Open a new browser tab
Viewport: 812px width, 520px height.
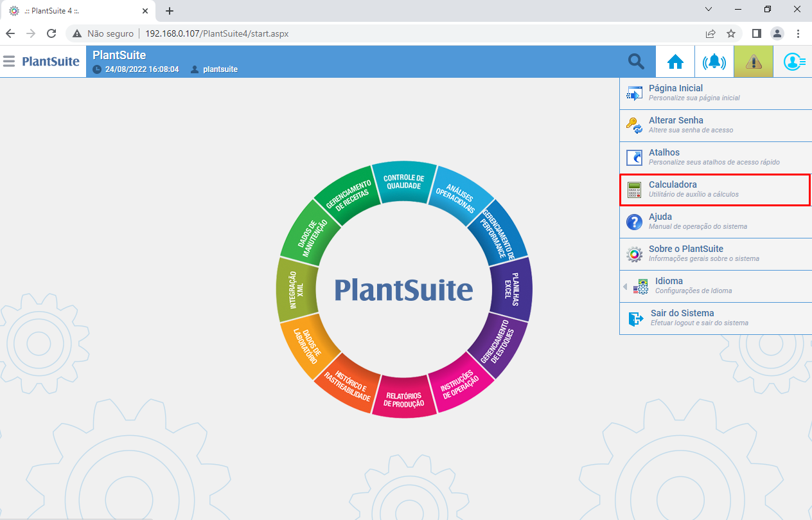point(170,11)
